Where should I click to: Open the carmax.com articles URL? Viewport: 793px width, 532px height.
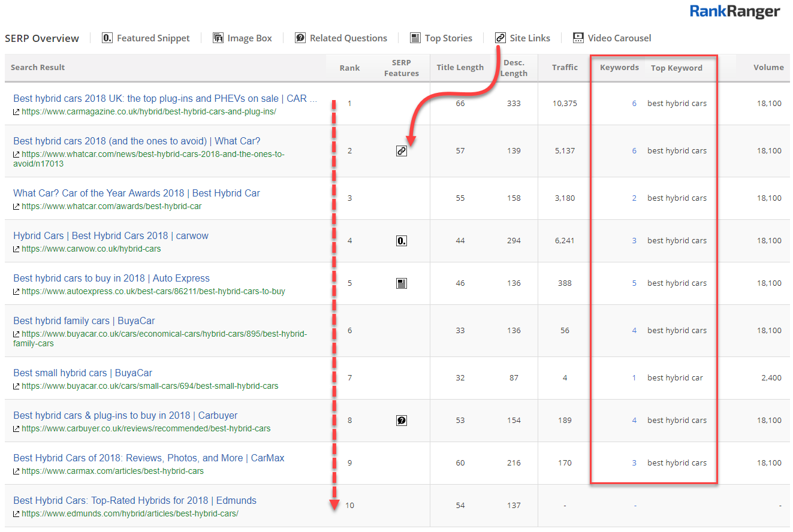tap(113, 471)
